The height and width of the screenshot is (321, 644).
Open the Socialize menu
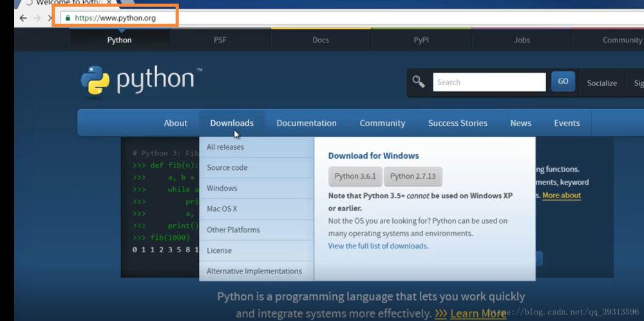(x=601, y=83)
